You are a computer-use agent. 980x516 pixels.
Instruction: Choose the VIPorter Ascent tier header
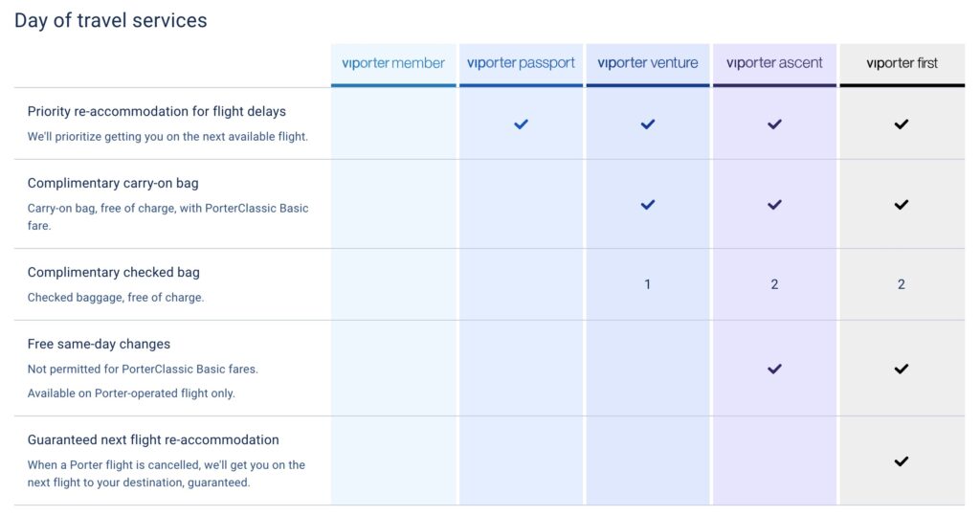pyautogui.click(x=774, y=63)
